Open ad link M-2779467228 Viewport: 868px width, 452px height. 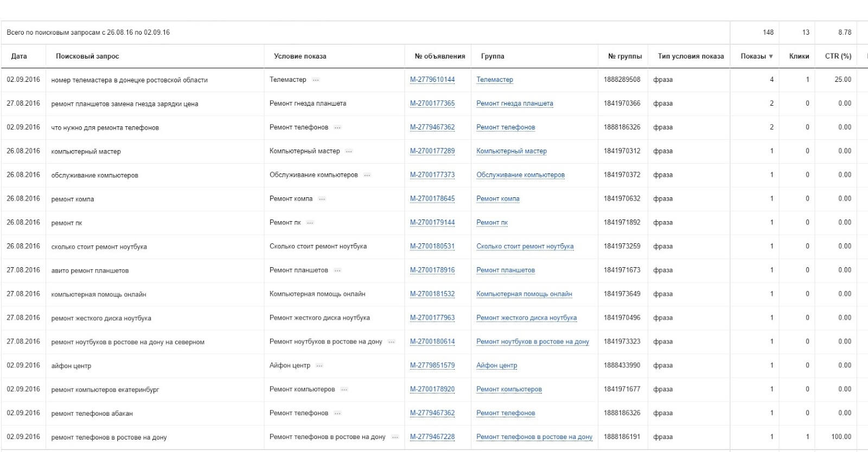pos(432,437)
